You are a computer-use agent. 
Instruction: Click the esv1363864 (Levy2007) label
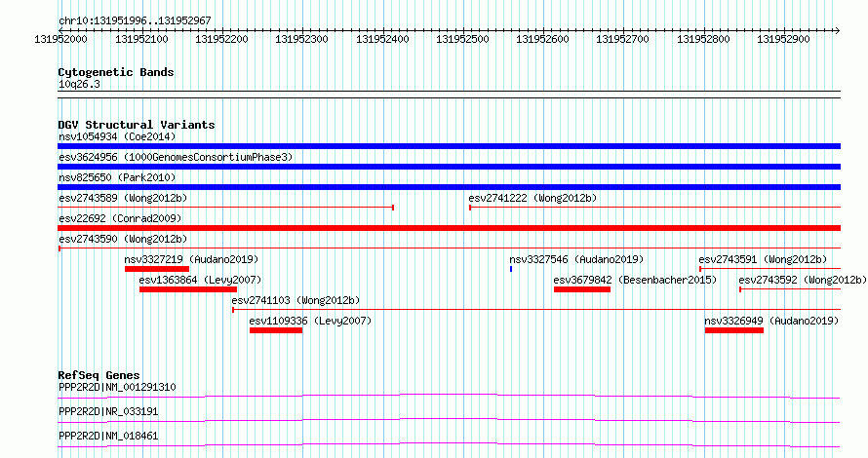coord(200,280)
